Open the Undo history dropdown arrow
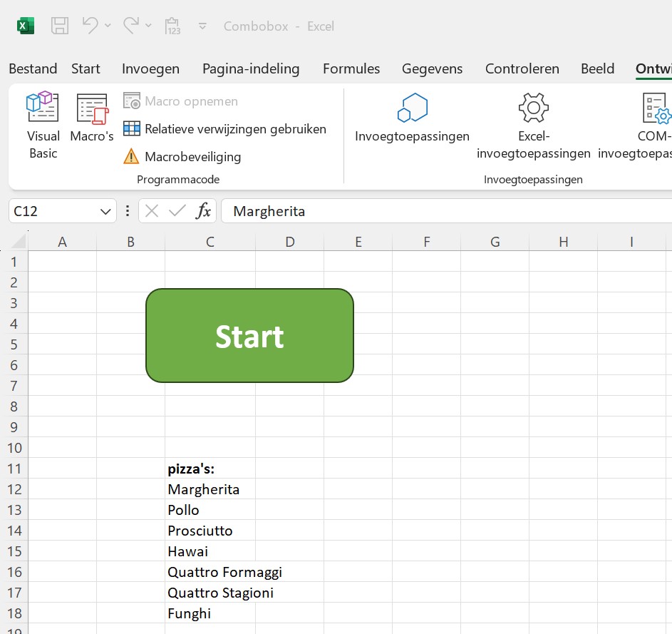672x634 pixels. click(108, 26)
